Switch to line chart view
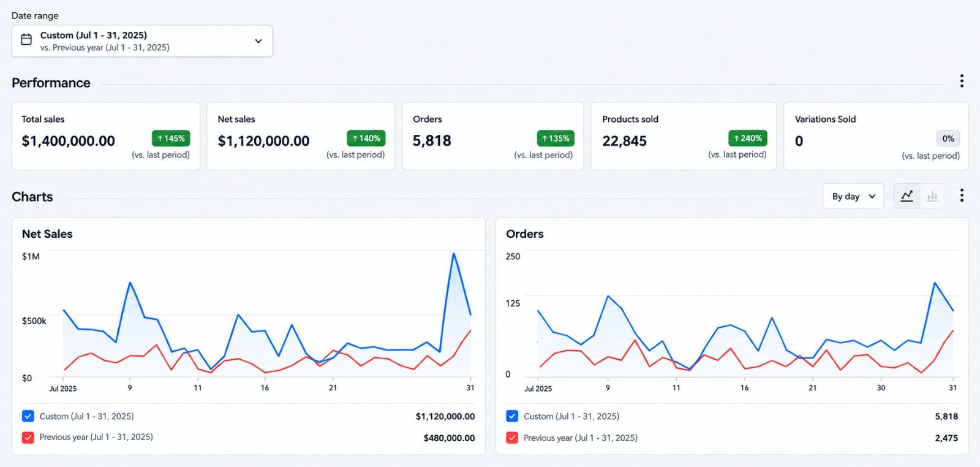The height and width of the screenshot is (467, 980). coord(907,196)
